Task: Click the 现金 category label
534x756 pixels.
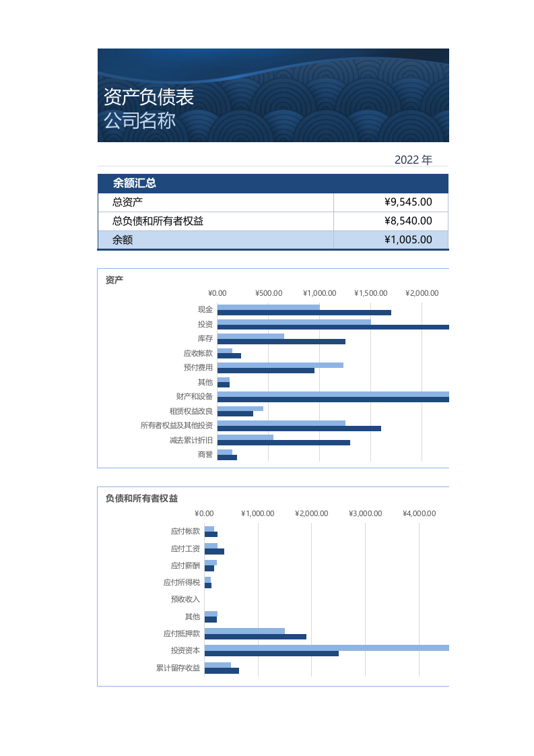Action: coord(205,309)
